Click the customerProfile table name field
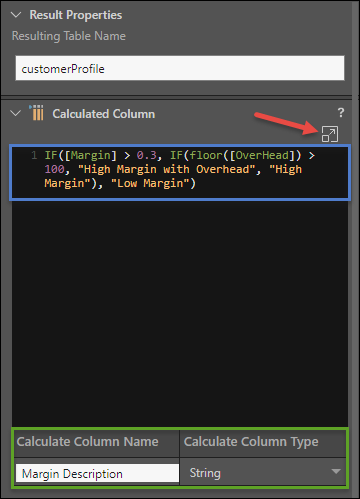360x499 pixels. point(180,68)
